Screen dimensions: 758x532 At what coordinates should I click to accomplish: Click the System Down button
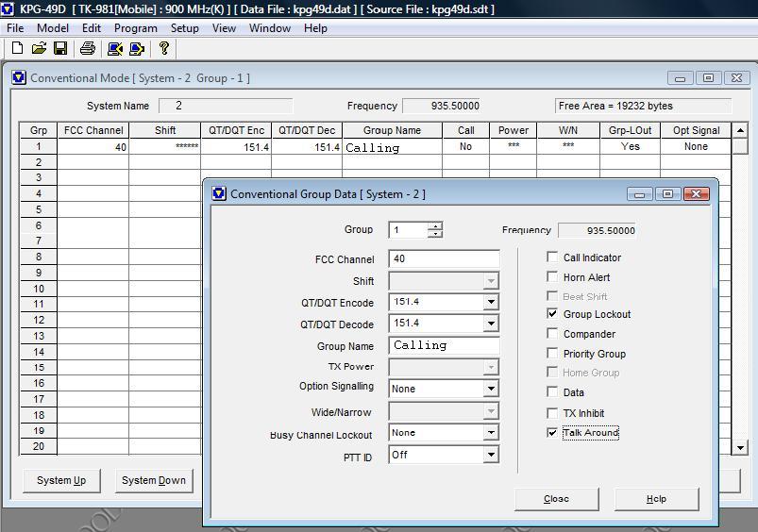click(154, 480)
